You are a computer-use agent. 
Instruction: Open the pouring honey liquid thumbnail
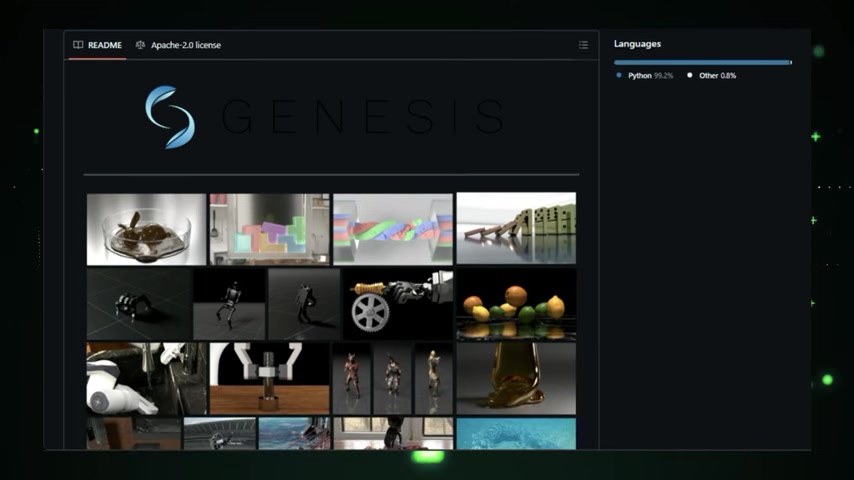[516, 379]
